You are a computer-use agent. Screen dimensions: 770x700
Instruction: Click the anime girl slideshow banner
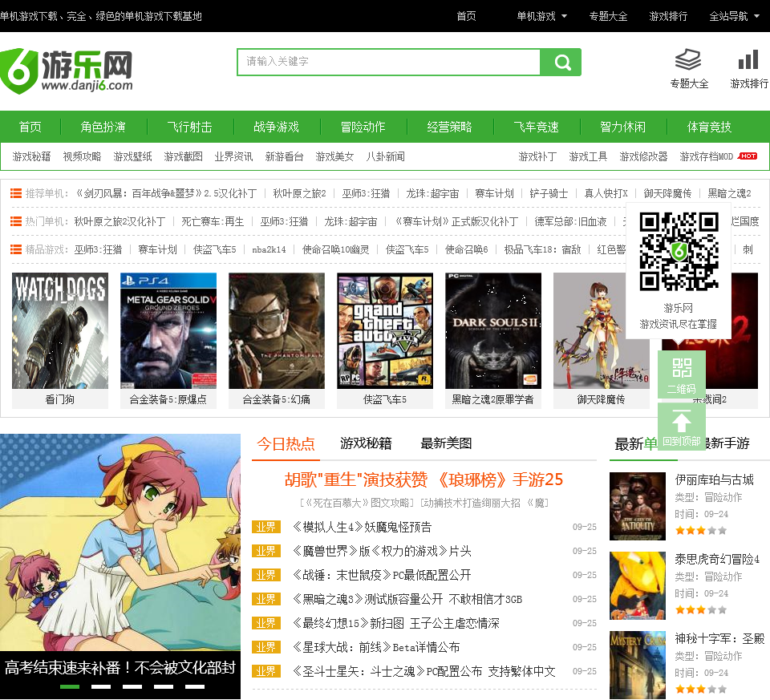120,542
